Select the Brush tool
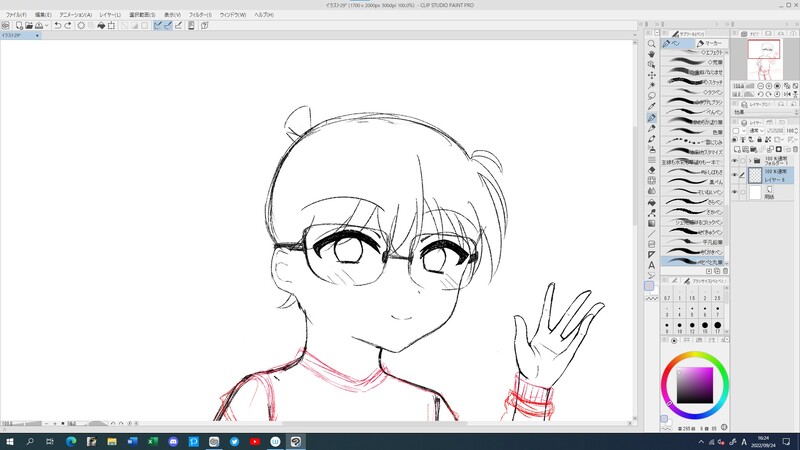Viewport: 800px width, 450px height. [x=652, y=139]
